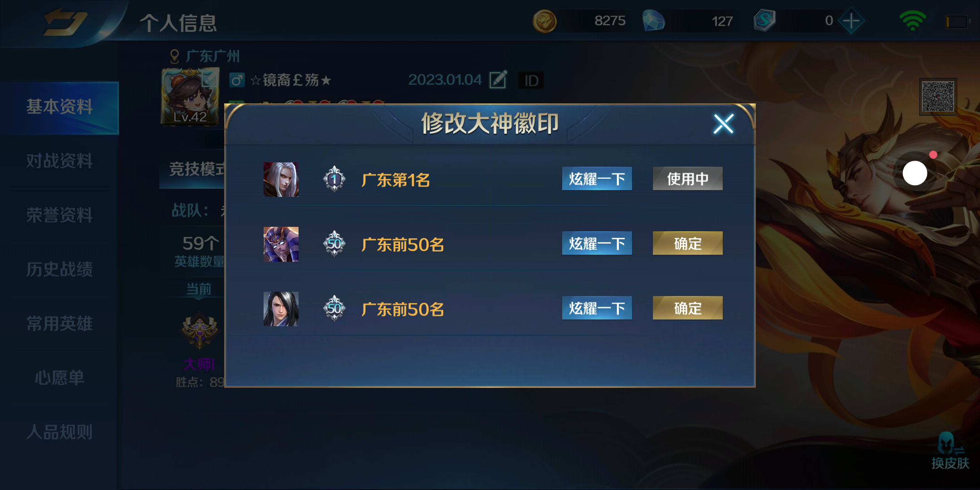Confirm first 广东前50名 badge with 确定
Viewport: 980px width, 490px height.
[687, 244]
